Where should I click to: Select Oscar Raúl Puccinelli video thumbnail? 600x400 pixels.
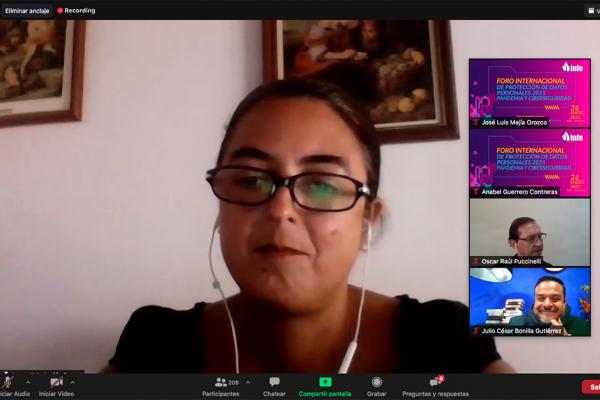pyautogui.click(x=530, y=232)
